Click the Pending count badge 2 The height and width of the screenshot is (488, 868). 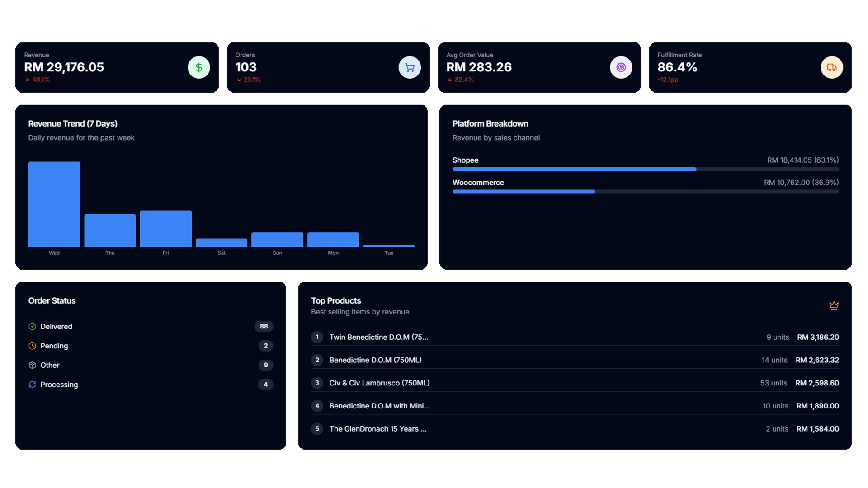[266, 346]
